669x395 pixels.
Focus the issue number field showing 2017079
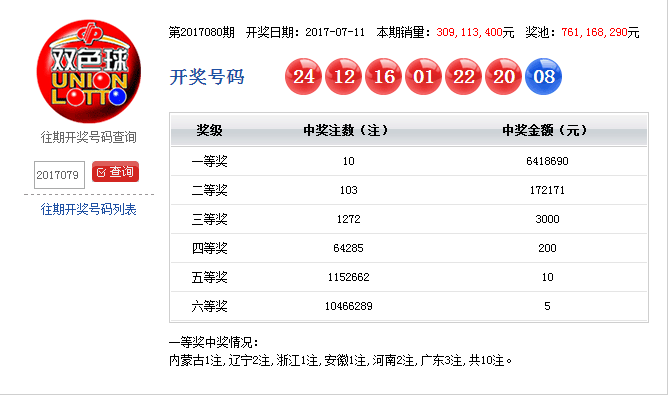[x=59, y=175]
